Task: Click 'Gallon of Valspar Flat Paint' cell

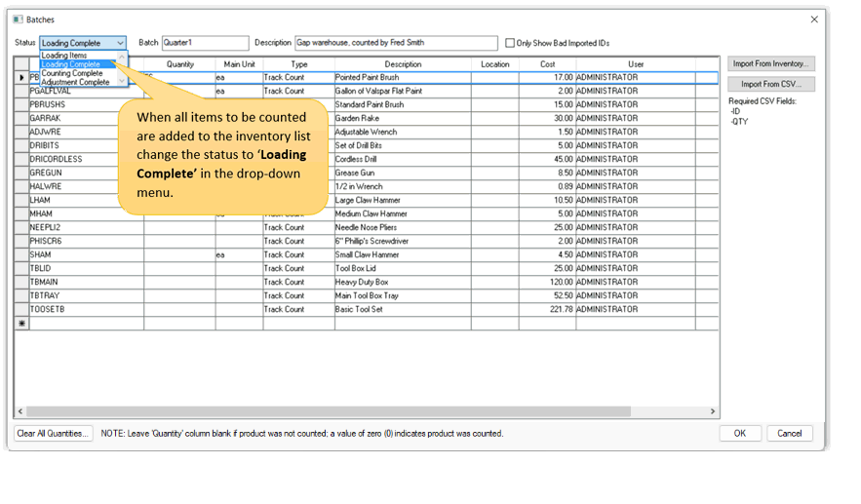Action: (403, 91)
